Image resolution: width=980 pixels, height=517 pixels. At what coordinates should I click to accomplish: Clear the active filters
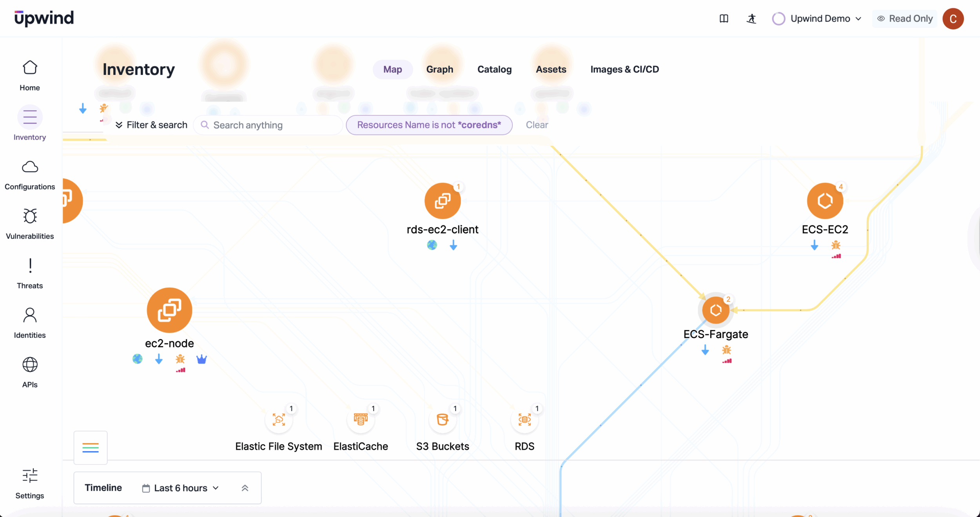[537, 125]
